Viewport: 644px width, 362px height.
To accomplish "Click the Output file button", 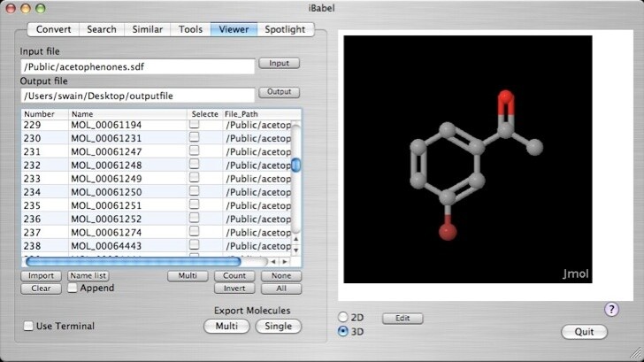I will (280, 92).
